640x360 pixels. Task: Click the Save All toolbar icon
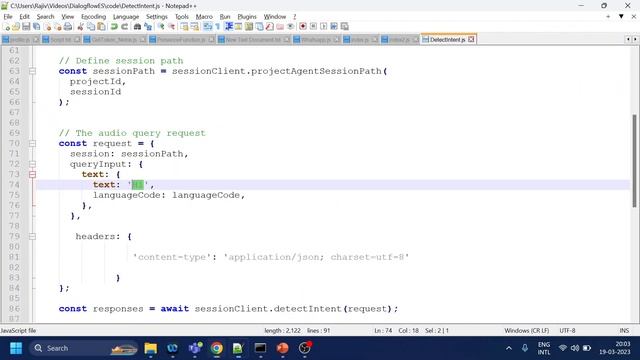click(36, 27)
